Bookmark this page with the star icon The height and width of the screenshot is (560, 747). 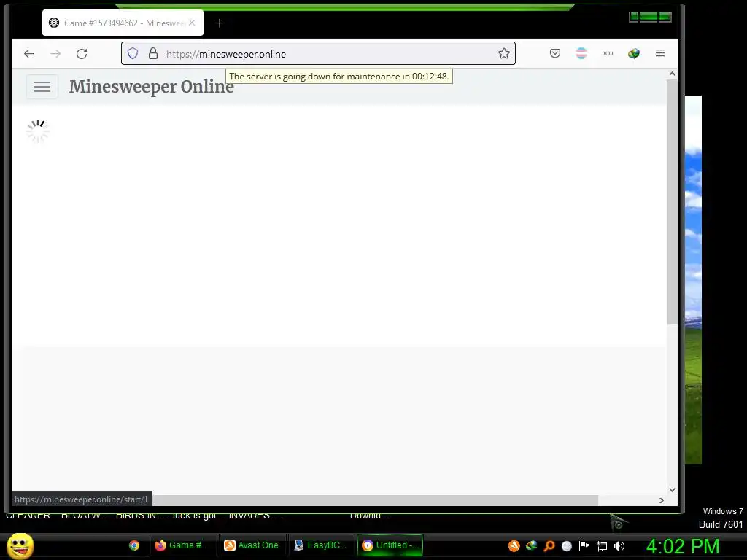pos(504,53)
